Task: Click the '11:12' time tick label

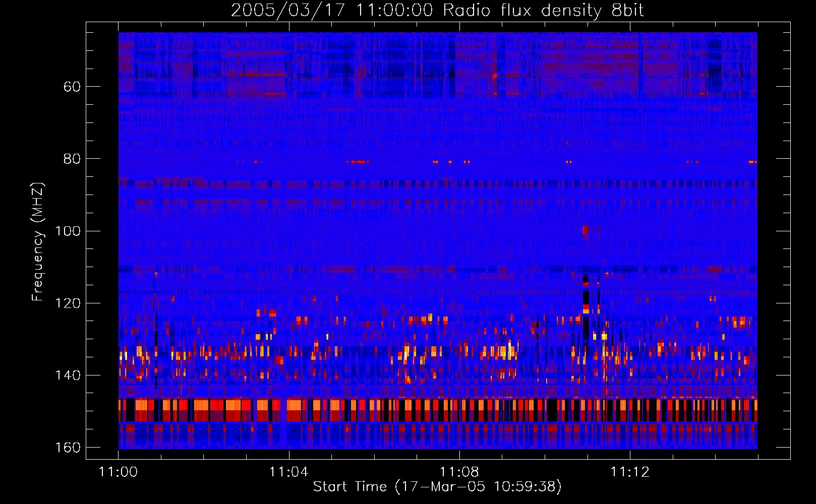Action: [630, 472]
